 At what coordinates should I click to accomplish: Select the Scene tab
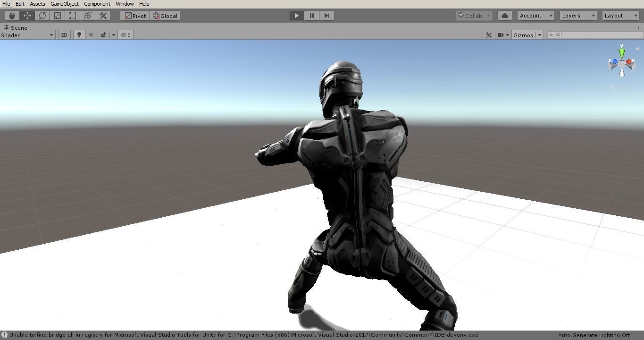pyautogui.click(x=16, y=28)
